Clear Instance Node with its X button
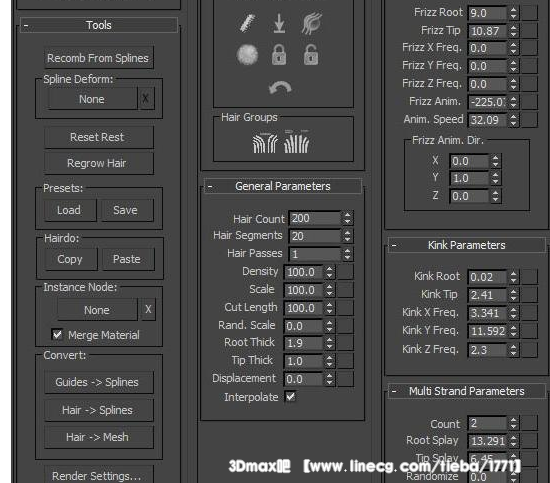Screen dimensions: 550x483 (x=148, y=310)
